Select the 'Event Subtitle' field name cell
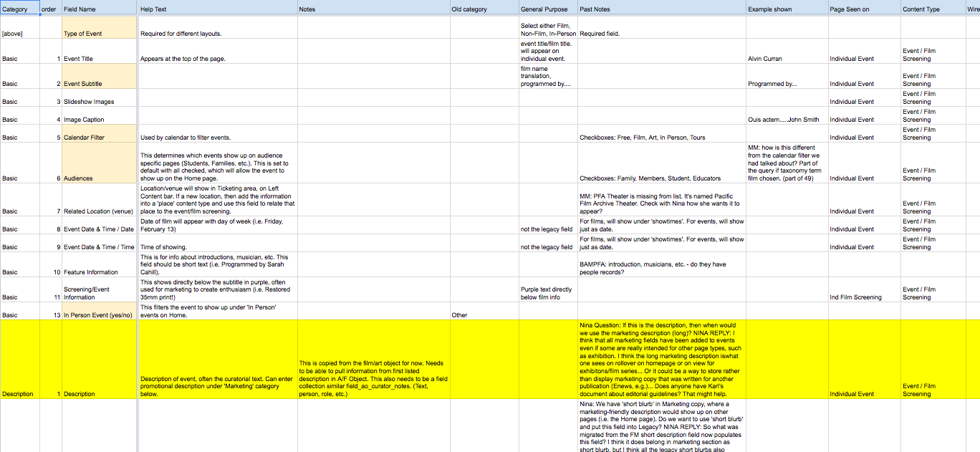This screenshot has width=980, height=452. (99, 76)
